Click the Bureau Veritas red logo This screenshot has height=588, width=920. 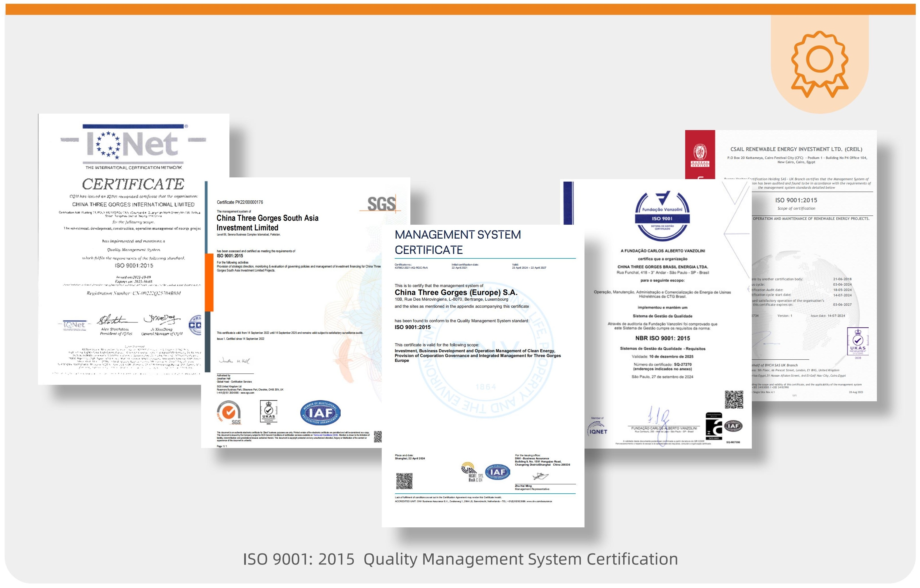(x=700, y=155)
